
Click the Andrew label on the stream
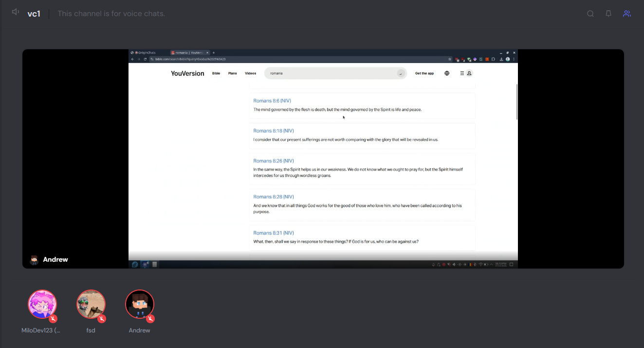pos(55,259)
